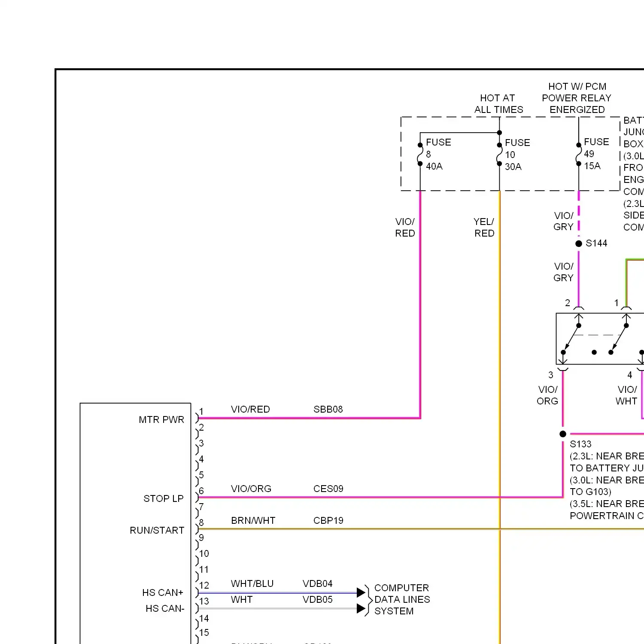Click the VDB04 circuit code
Image resolution: width=644 pixels, height=644 pixels.
[318, 583]
